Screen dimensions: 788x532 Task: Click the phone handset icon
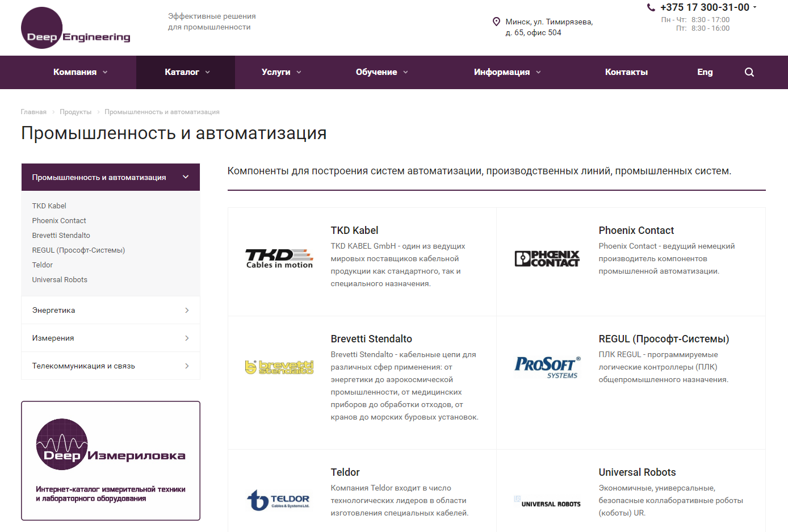click(x=651, y=7)
